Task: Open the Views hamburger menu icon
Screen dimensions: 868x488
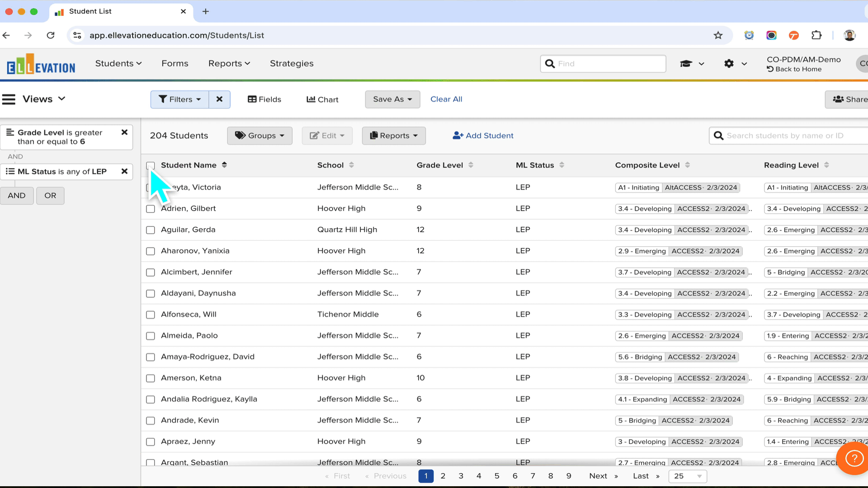Action: pos(9,99)
